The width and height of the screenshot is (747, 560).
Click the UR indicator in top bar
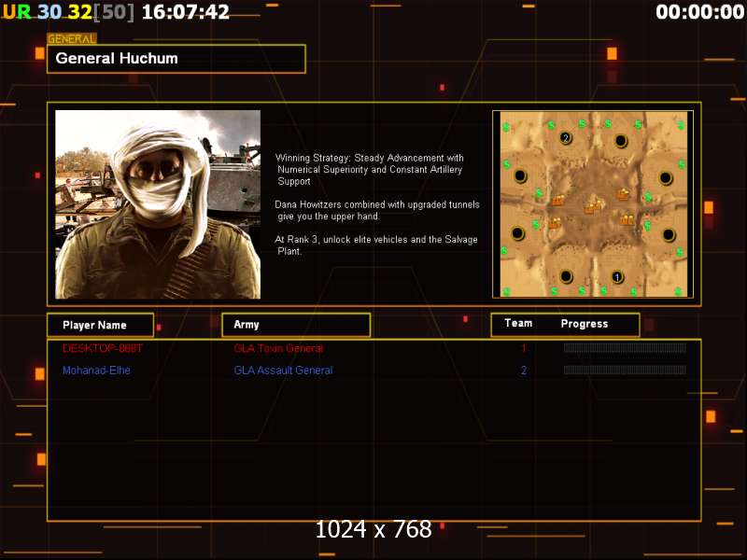[16, 12]
